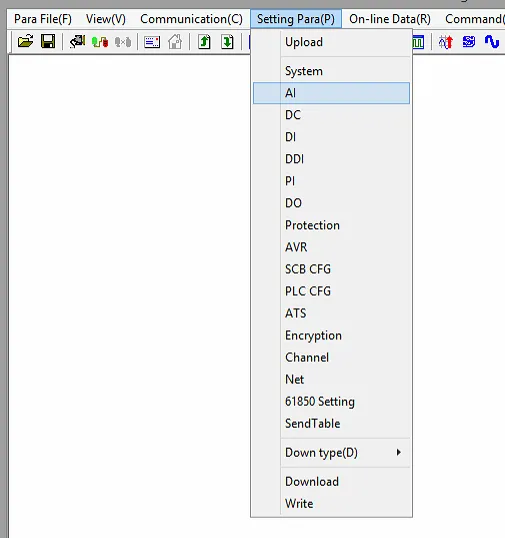
Task: Choose Download from the menu
Action: 331,481
